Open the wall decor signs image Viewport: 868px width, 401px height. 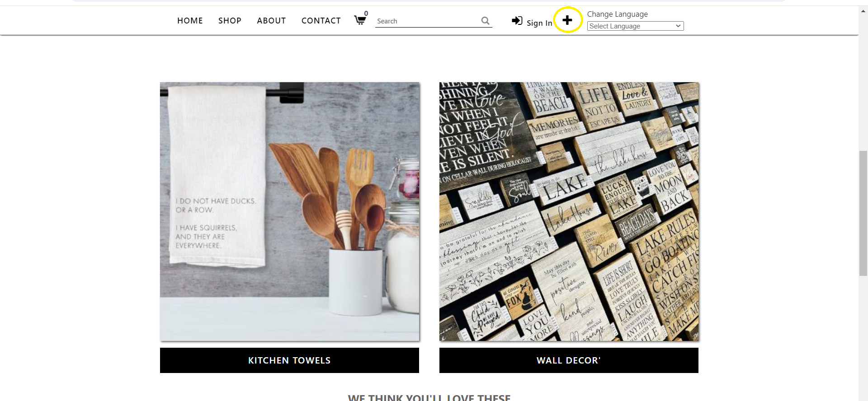click(569, 211)
